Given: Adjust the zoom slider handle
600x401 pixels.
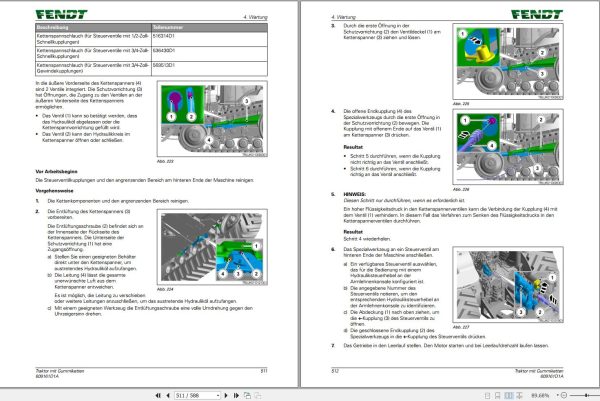Looking at the screenshot, I should [586, 395].
